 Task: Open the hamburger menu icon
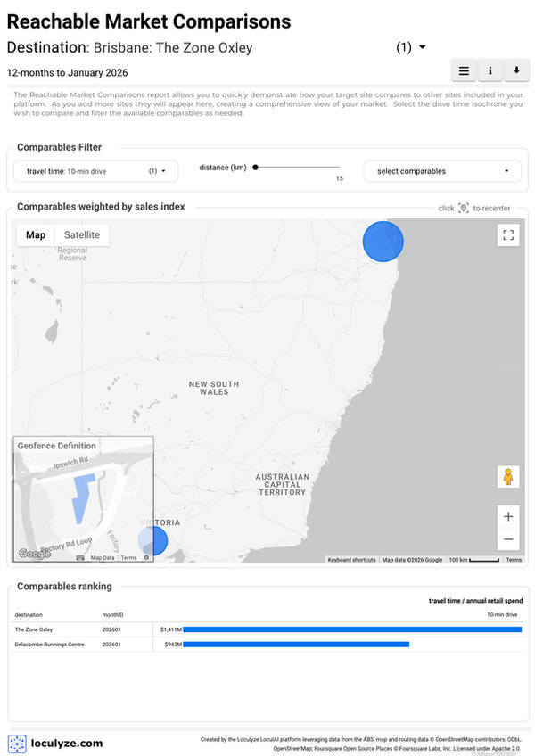point(464,71)
